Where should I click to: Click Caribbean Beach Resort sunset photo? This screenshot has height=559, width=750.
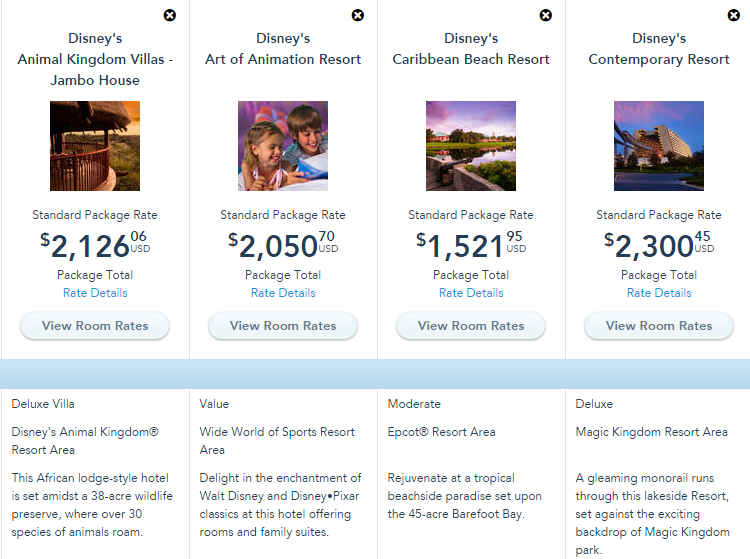471,146
